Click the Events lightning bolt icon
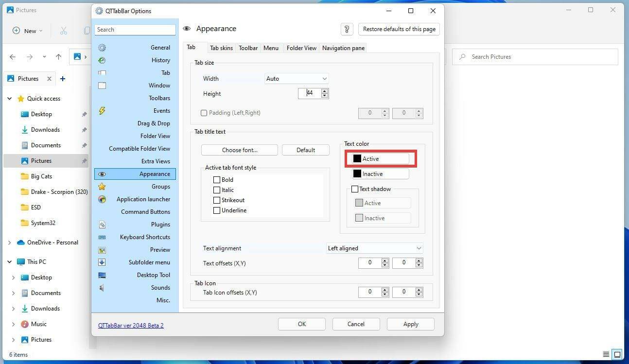 pos(102,111)
